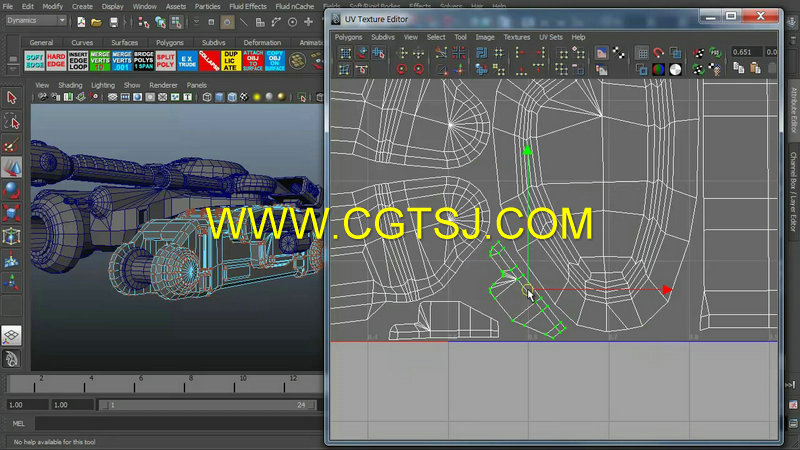Viewport: 800px width, 450px height.
Task: Click the Grid UVs icon
Action: [x=498, y=53]
